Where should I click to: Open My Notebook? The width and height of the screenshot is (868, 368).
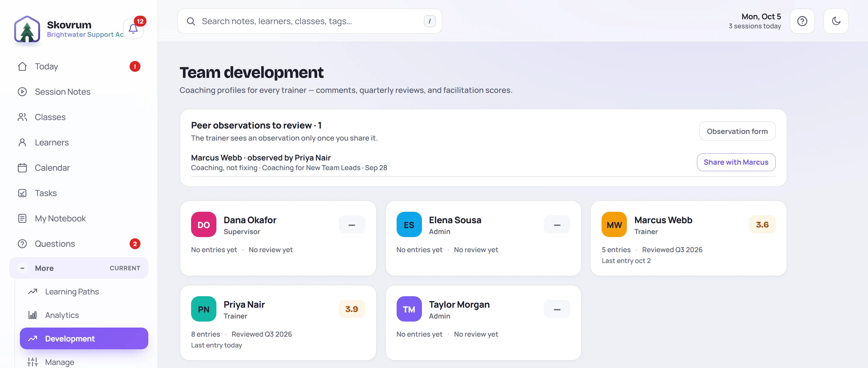[78, 218]
